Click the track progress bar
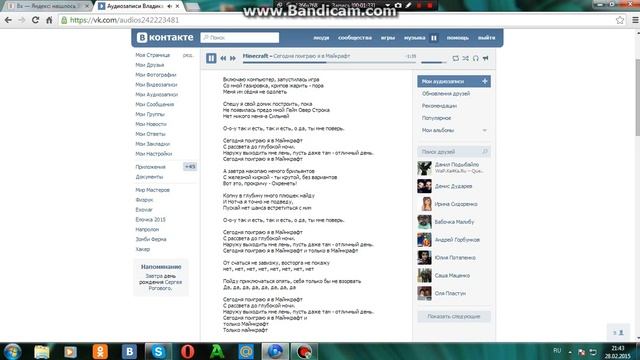640x360 pixels. click(x=329, y=62)
